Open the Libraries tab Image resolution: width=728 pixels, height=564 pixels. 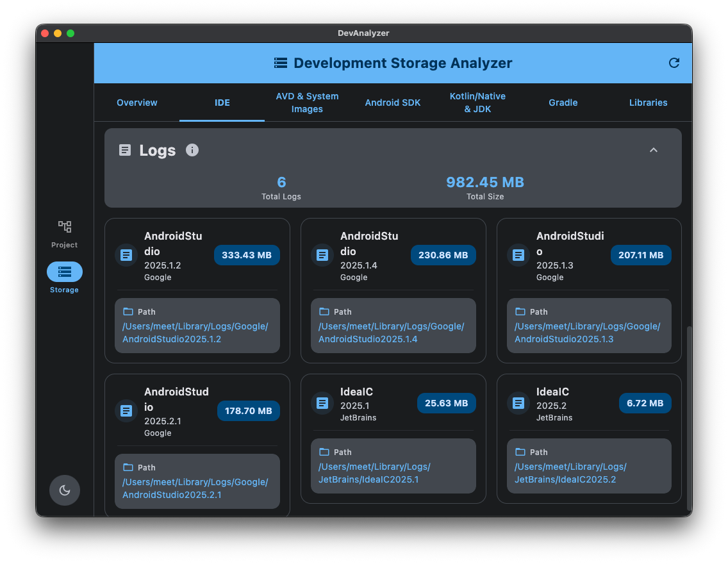coord(648,103)
